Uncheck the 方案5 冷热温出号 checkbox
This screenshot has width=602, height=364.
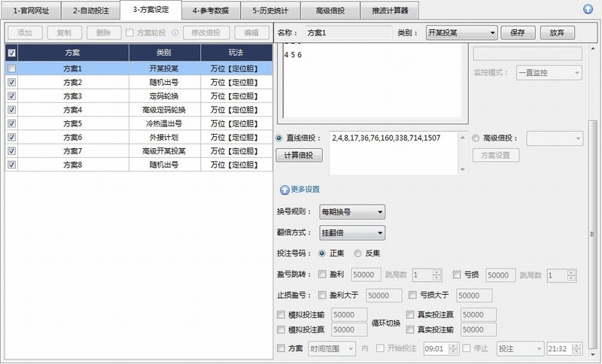point(11,123)
